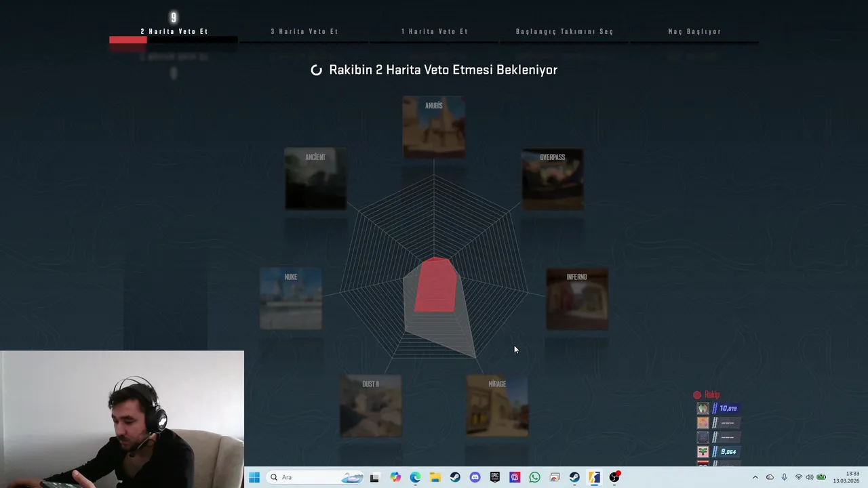Image resolution: width=868 pixels, height=488 pixels.
Task: Switch to the Counter-Strike 2 taskbar icon
Action: coord(594,477)
